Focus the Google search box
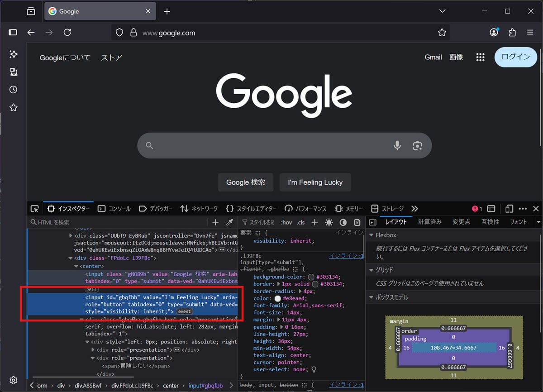Viewport: 543px width, 392px height. (284, 145)
